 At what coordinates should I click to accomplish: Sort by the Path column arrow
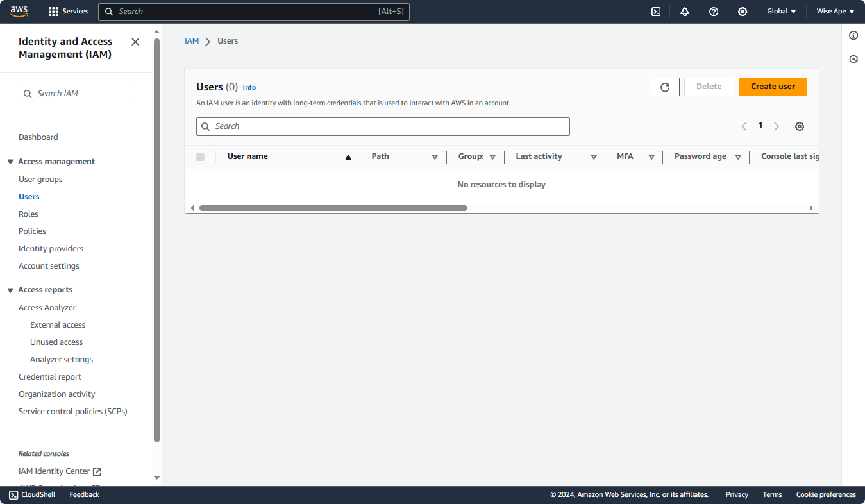[x=435, y=157]
